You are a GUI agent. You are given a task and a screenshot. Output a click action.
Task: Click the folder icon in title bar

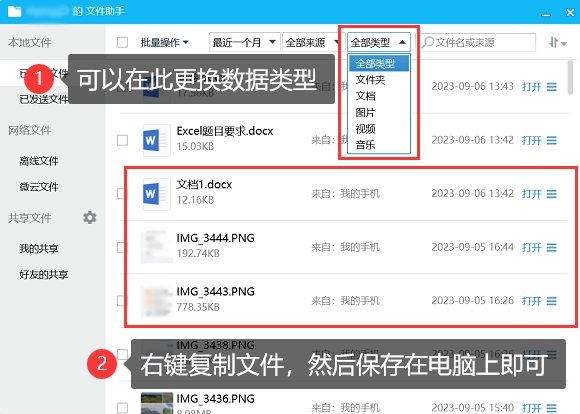[14, 11]
